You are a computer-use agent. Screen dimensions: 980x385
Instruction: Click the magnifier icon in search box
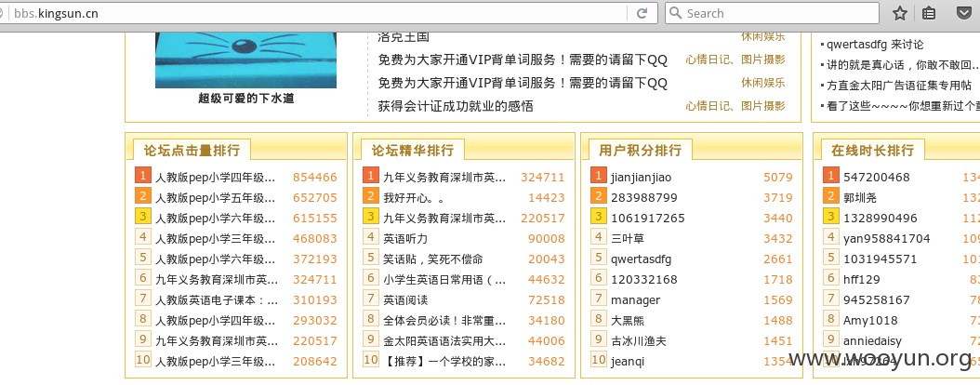(676, 13)
